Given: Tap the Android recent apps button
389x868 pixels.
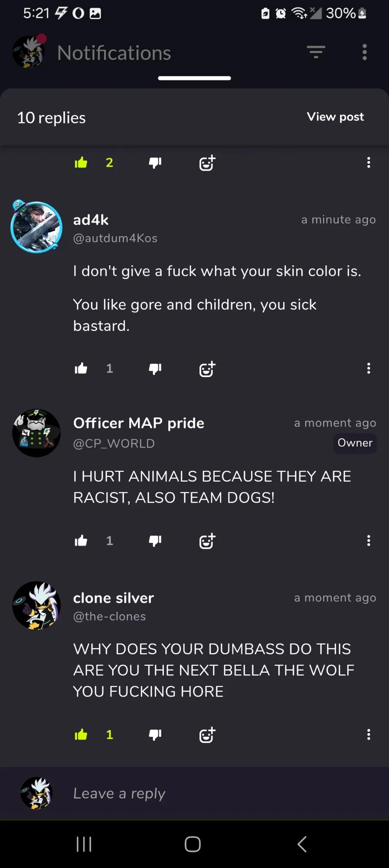Looking at the screenshot, I should tap(84, 844).
